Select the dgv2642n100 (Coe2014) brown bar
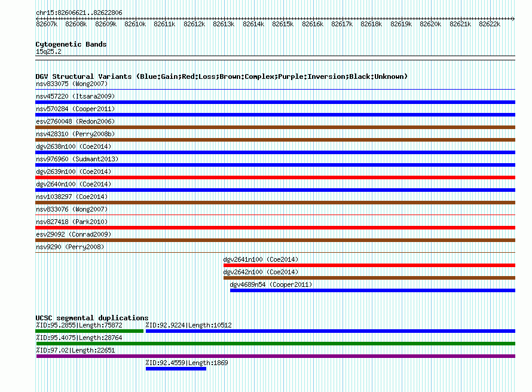The image size is (532, 392). click(369, 278)
